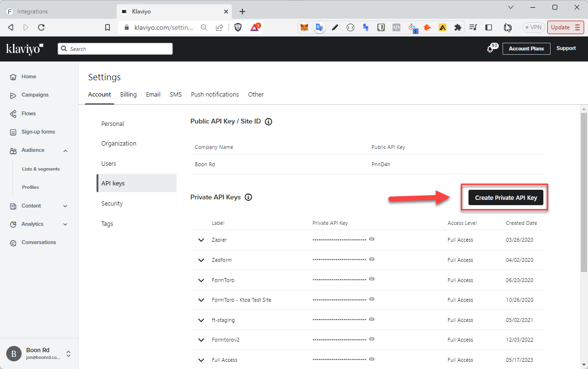Reveal the Formtorov2 private API key

372,339
